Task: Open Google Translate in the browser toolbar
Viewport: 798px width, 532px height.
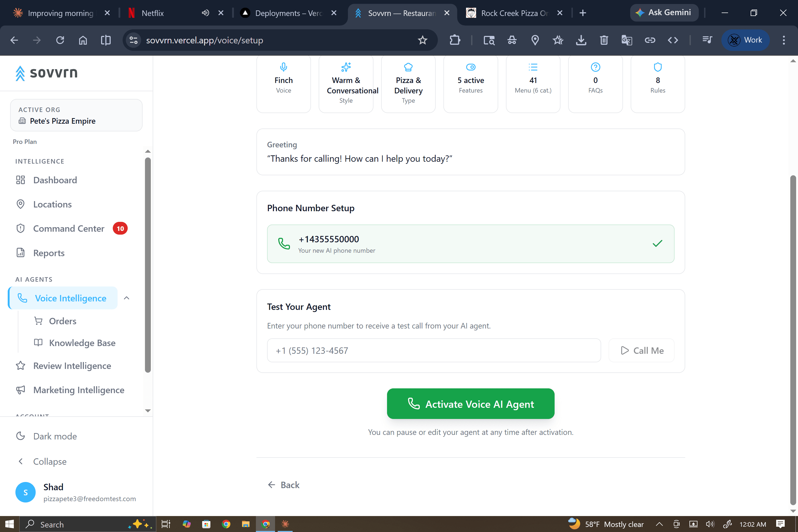Action: coord(627,40)
